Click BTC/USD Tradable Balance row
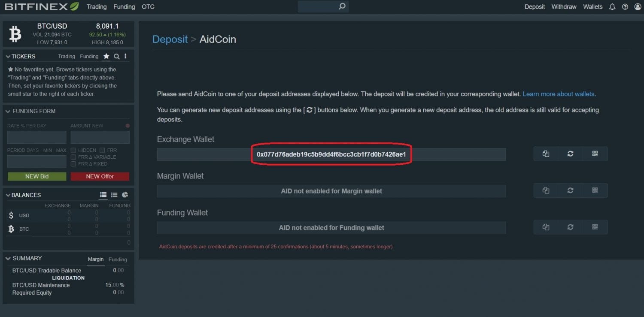Viewport: 644px width, 317px height. coord(69,270)
